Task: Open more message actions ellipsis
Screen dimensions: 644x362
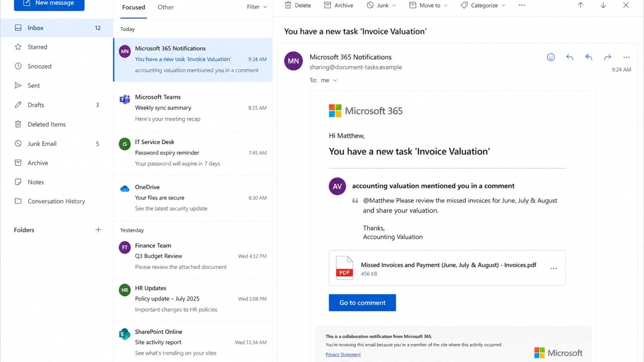Action: tap(626, 57)
